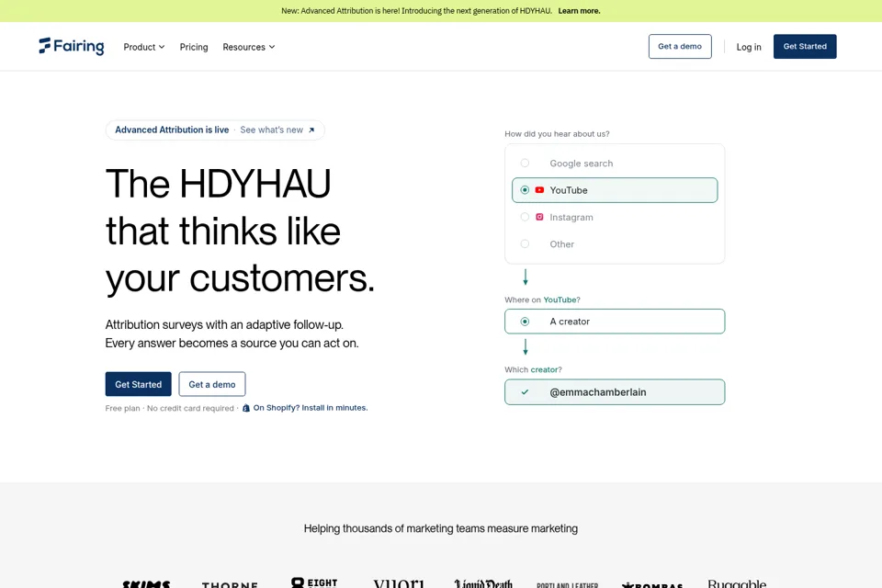Select the Google search radio option

coord(525,164)
